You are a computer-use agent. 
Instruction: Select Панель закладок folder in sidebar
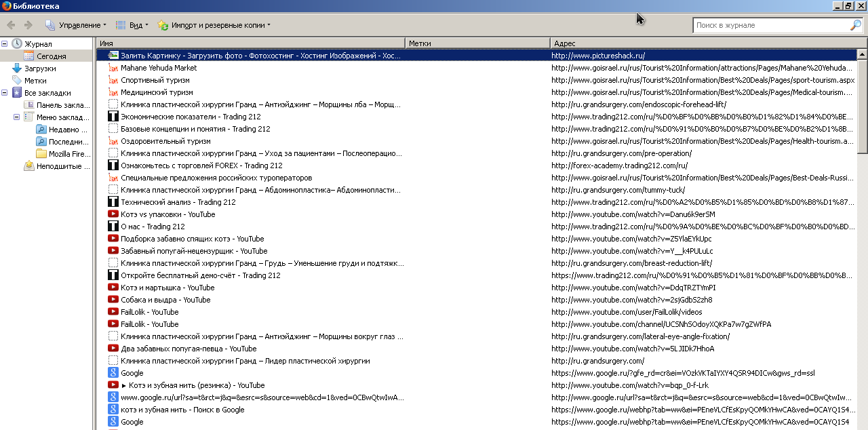pos(63,105)
